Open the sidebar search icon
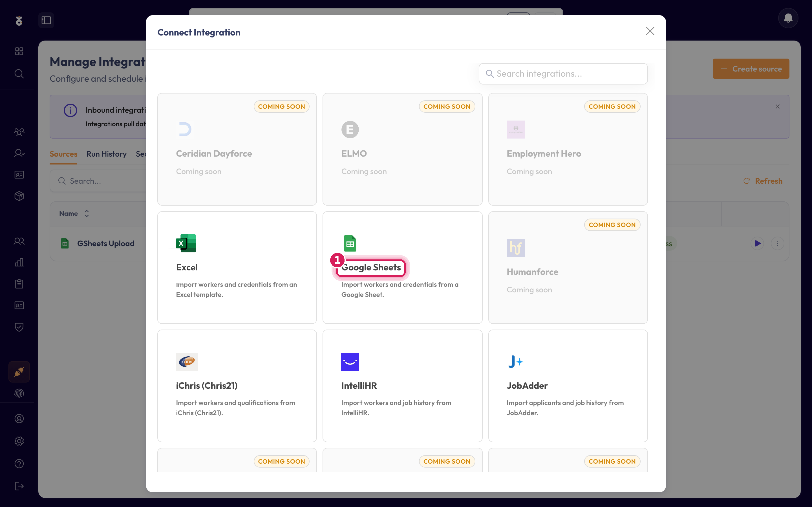Viewport: 812px width, 507px height. coord(19,74)
